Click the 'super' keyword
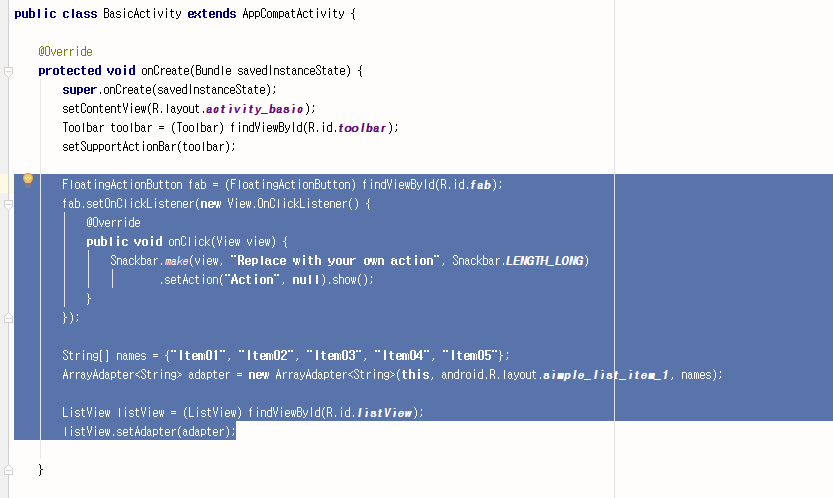Image resolution: width=833 pixels, height=498 pixels. [79, 90]
